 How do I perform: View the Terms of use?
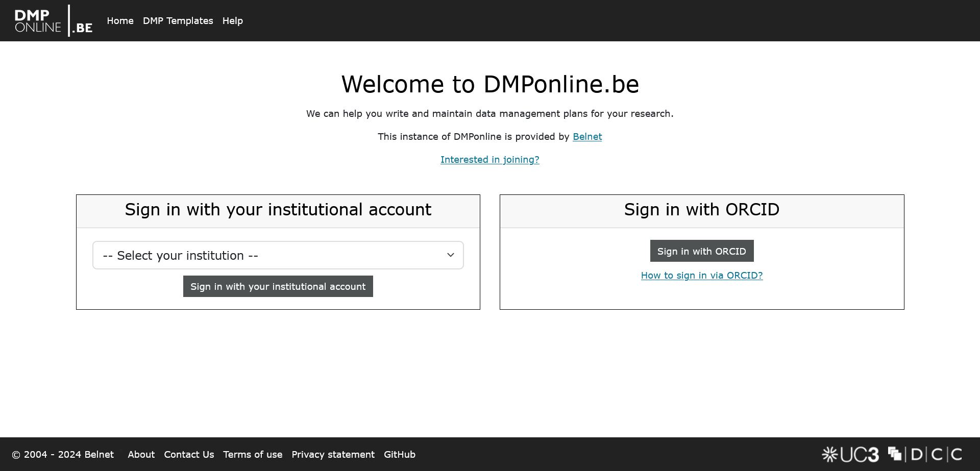(x=253, y=454)
